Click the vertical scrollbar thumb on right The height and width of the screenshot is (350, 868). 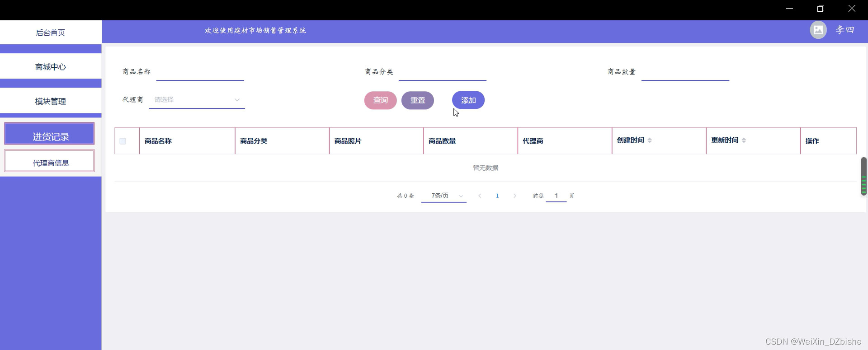click(x=863, y=176)
